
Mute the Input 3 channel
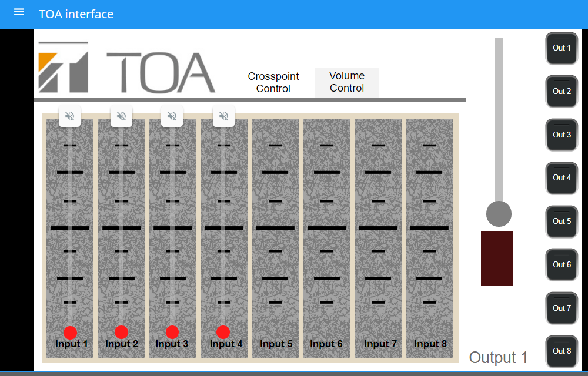172,116
